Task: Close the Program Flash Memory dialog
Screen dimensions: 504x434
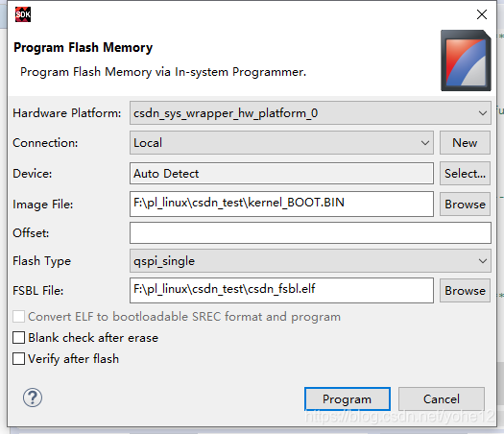Action: click(x=482, y=14)
